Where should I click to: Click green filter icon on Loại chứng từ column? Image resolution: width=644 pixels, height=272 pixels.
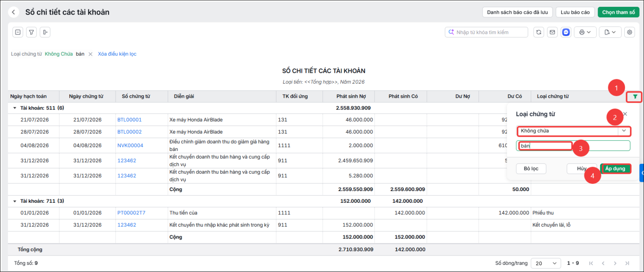point(635,97)
